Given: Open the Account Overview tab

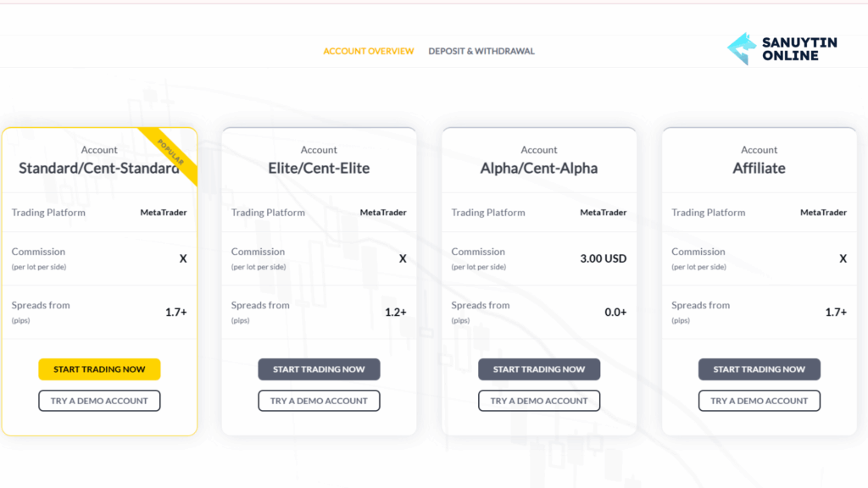Looking at the screenshot, I should (369, 51).
